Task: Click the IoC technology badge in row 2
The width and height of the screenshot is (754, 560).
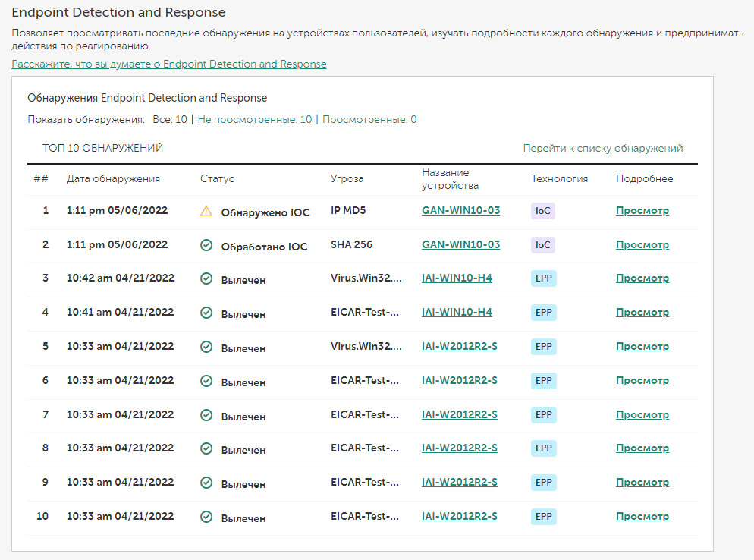Action: 543,245
